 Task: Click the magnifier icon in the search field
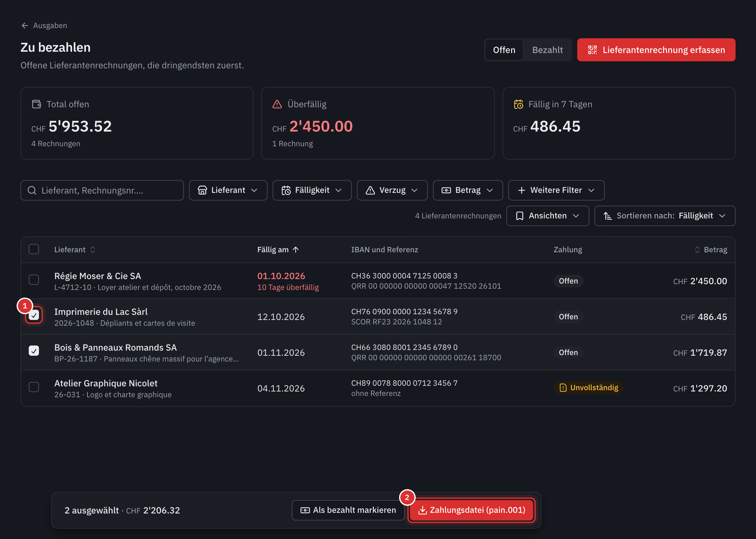click(32, 190)
